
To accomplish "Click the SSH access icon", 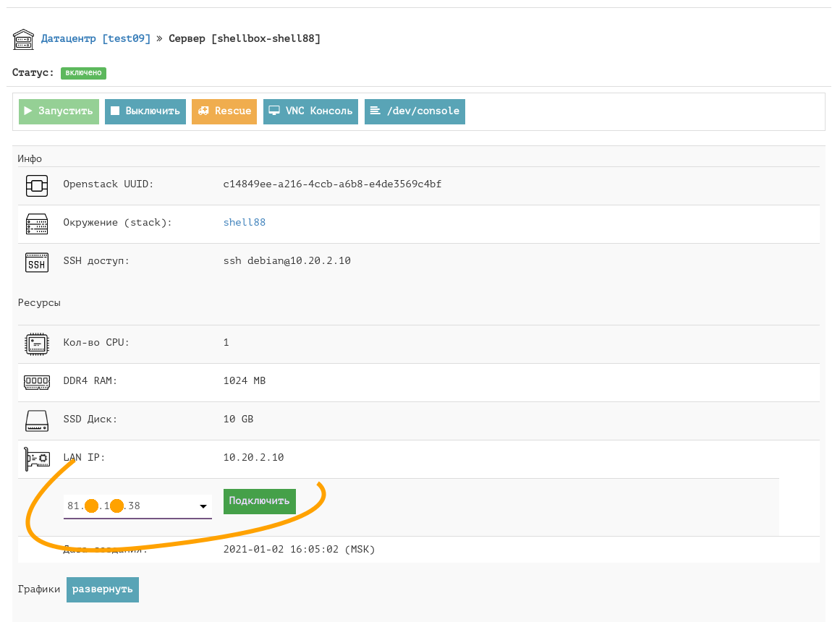I will [x=36, y=262].
